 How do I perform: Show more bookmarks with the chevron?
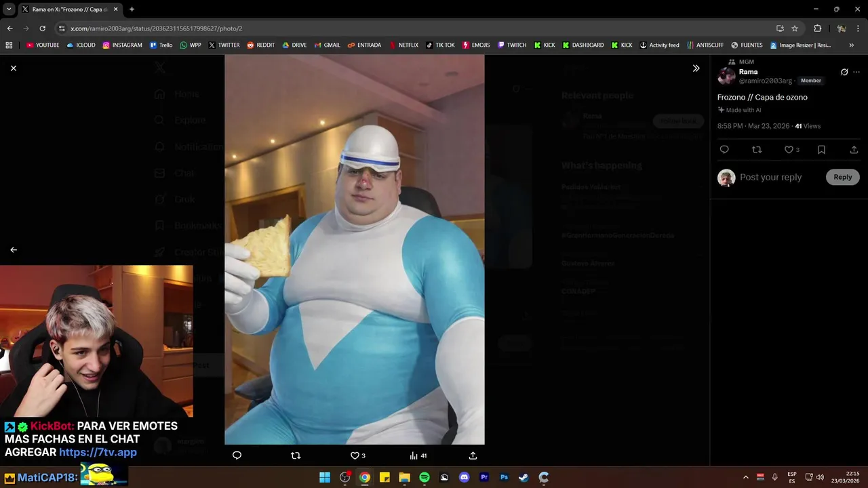pyautogui.click(x=852, y=45)
